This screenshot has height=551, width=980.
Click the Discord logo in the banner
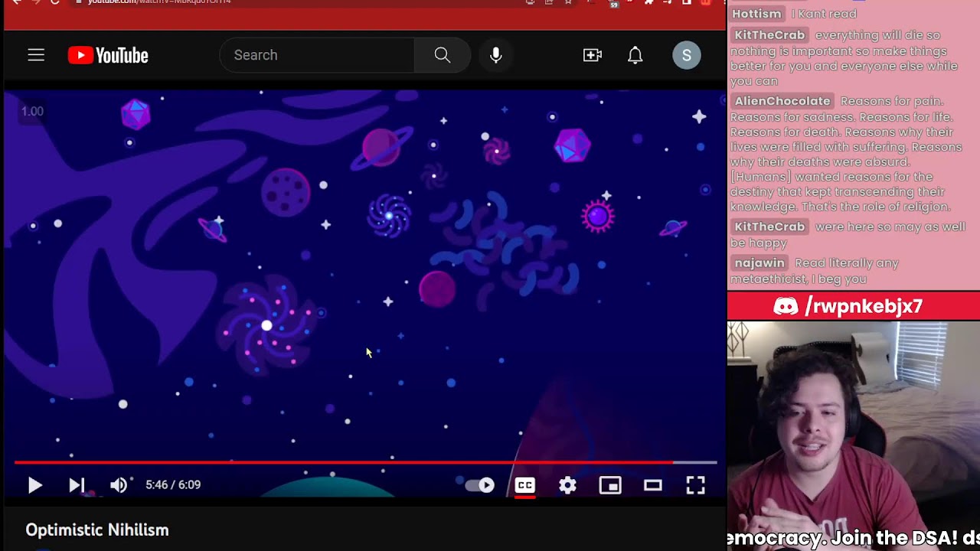pyautogui.click(x=786, y=306)
